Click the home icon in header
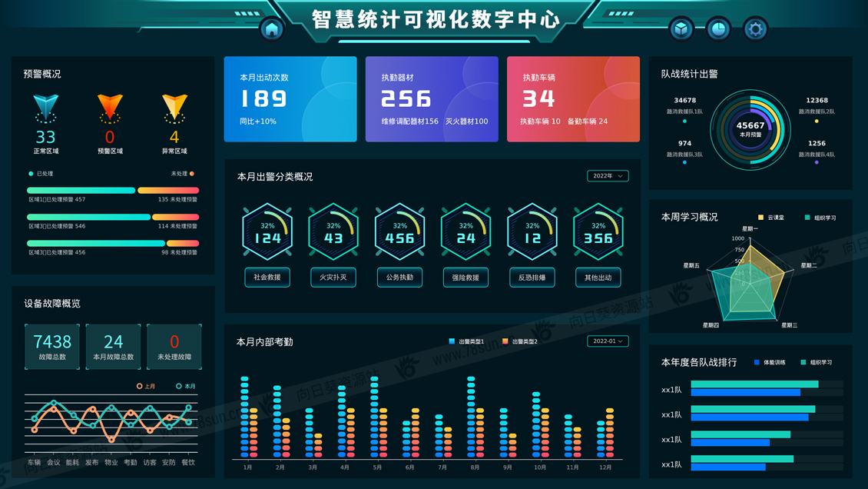Image resolution: width=868 pixels, height=489 pixels. click(x=272, y=29)
